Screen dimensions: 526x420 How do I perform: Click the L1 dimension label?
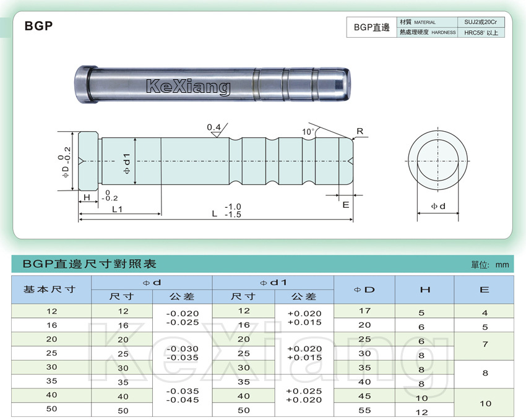(117, 209)
